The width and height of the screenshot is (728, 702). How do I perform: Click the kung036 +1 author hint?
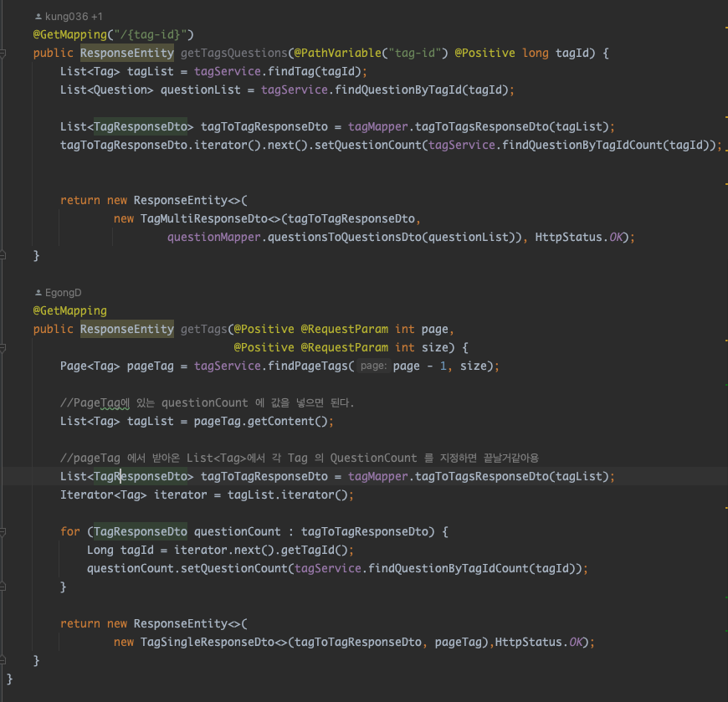point(69,17)
